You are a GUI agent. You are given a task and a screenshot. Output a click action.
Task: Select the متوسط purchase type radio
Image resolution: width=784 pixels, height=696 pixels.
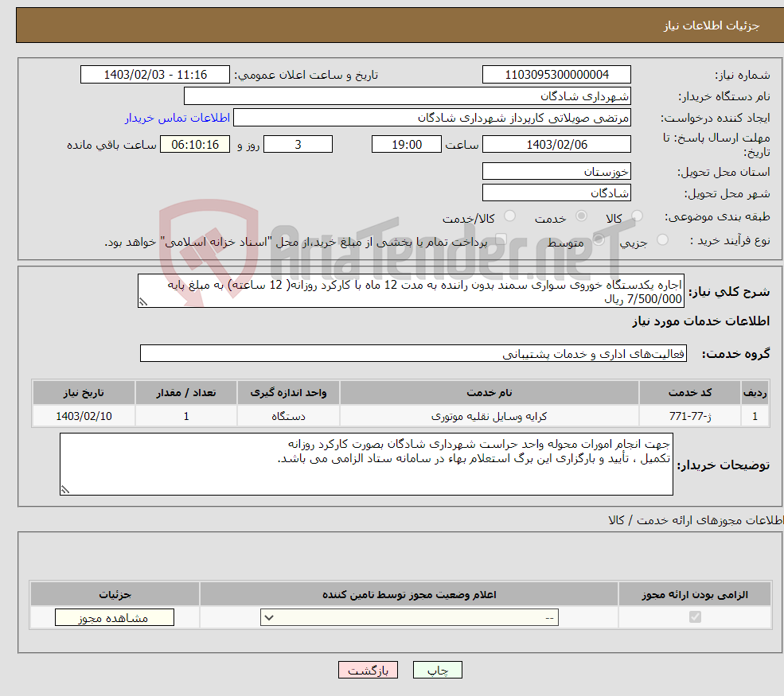[x=599, y=239]
